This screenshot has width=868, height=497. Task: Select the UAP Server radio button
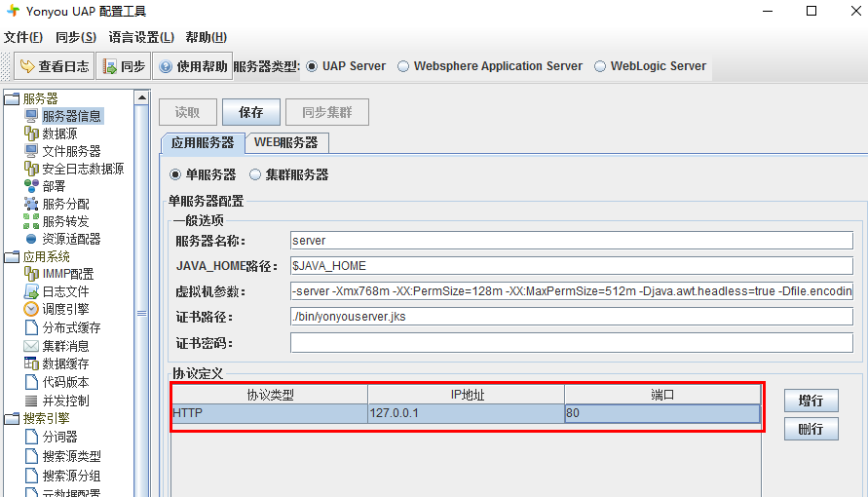click(x=312, y=66)
